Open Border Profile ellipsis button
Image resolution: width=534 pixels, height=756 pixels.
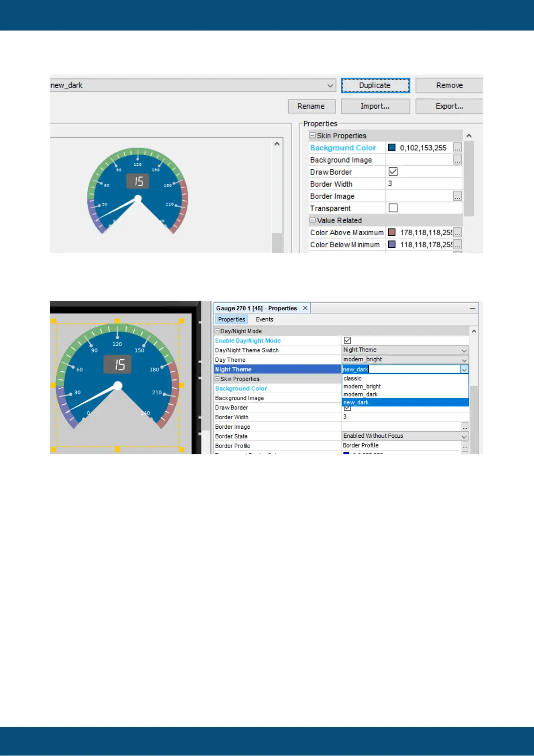465,446
